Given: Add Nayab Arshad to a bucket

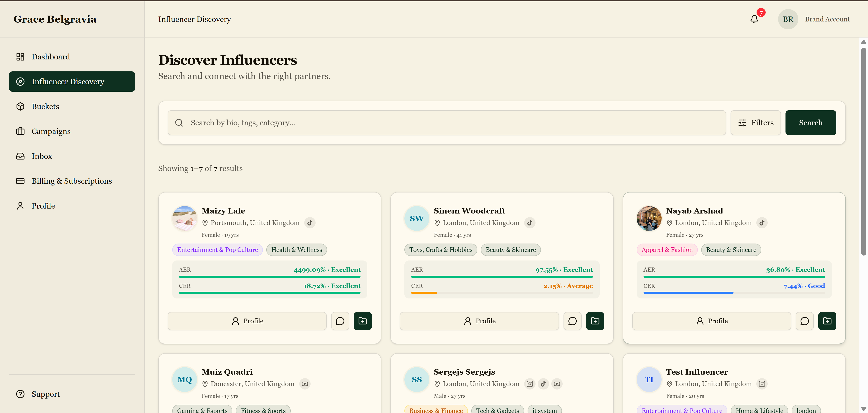Looking at the screenshot, I should [827, 321].
